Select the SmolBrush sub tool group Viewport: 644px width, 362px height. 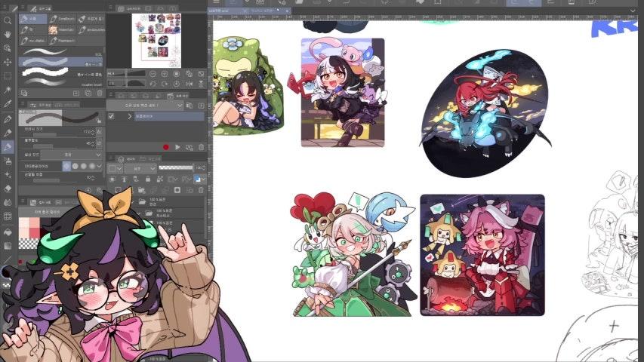62,19
